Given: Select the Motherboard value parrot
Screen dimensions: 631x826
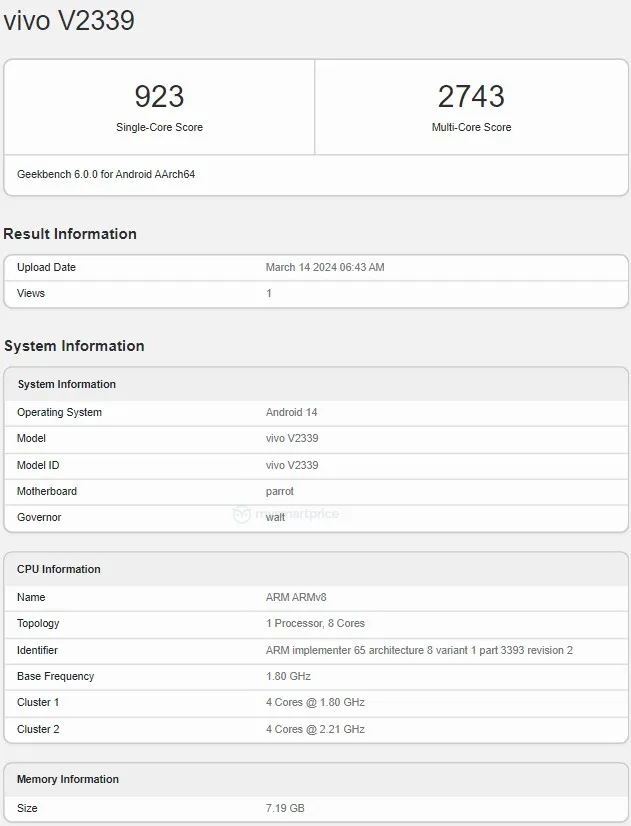Looking at the screenshot, I should tap(280, 491).
